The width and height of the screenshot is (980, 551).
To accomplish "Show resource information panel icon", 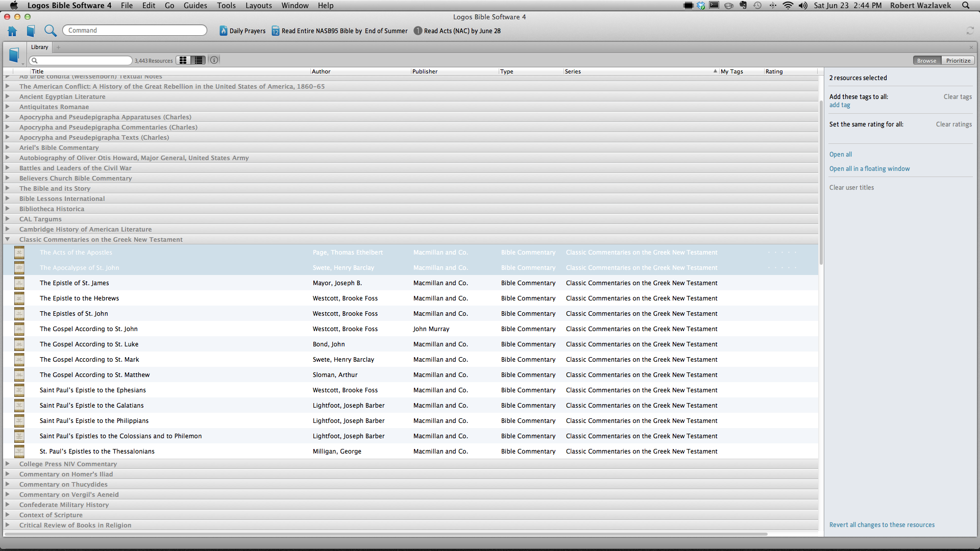I will [214, 60].
